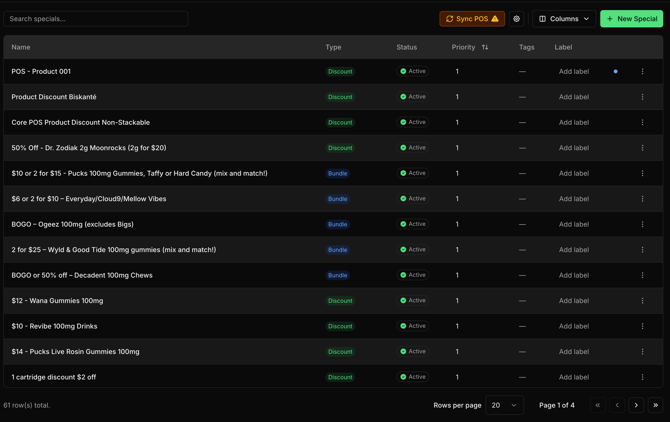The width and height of the screenshot is (670, 422).
Task: Open BOGO – Ogeez 100mg special
Action: 72,224
